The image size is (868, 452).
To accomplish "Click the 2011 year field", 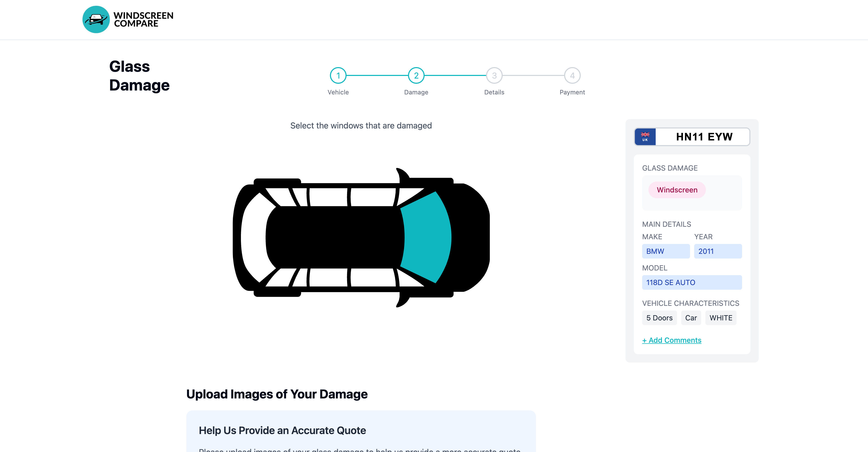I will (718, 251).
